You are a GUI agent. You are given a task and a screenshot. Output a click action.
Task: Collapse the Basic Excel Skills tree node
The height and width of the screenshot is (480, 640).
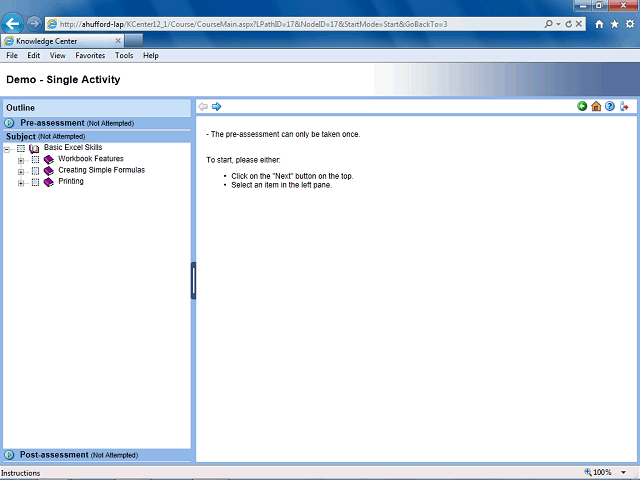[7, 150]
